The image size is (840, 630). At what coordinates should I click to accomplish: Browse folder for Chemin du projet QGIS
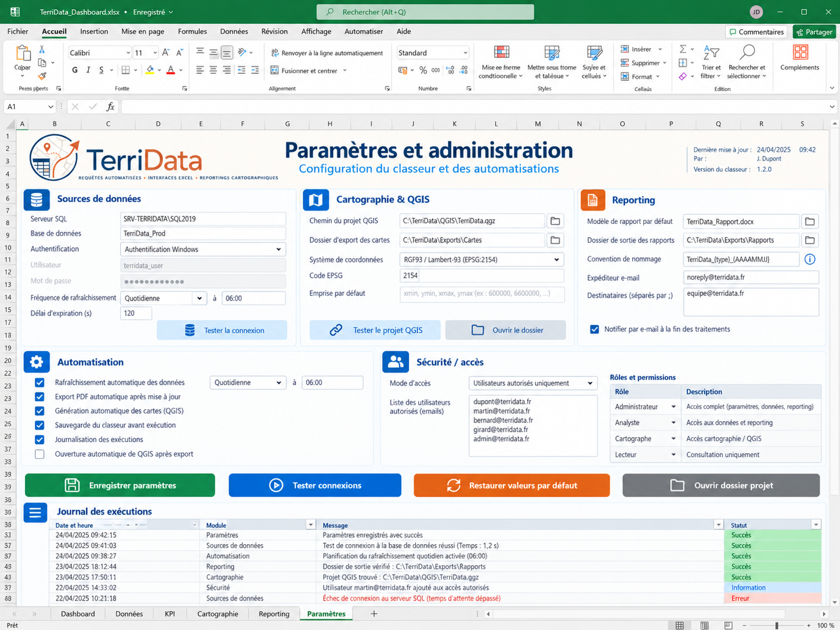[555, 221]
